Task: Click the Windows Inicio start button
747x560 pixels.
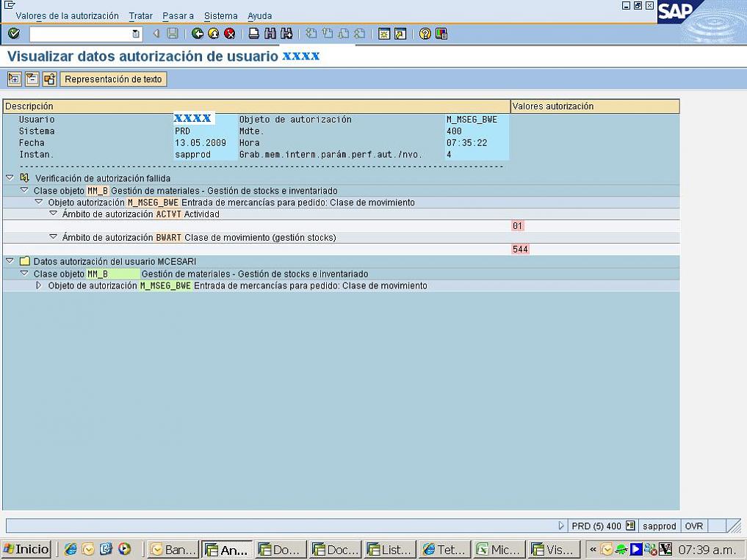Action: [26, 549]
